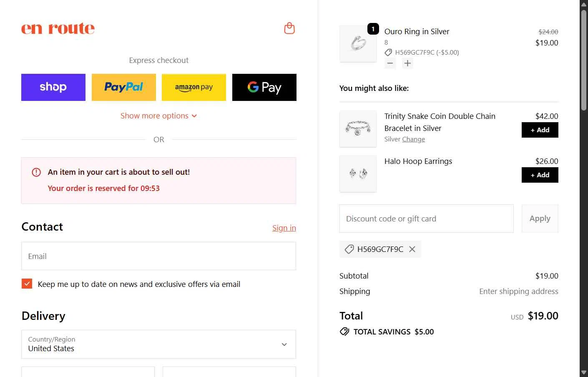588x377 pixels.
Task: Add Trinity Snake Coin Bracelet to order
Action: [x=540, y=130]
